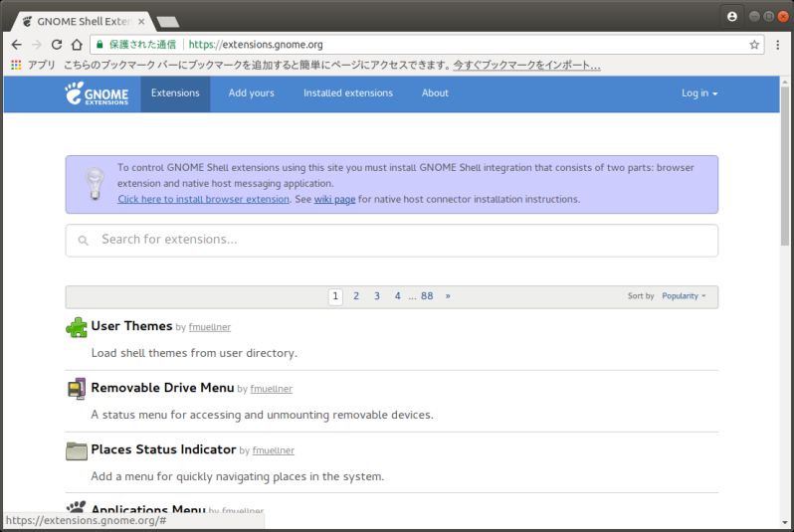Minimize the Chrome window

pos(754,17)
